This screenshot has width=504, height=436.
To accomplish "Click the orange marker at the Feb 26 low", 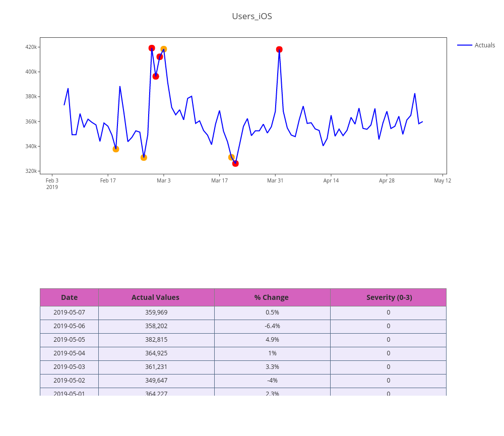I will click(144, 158).
